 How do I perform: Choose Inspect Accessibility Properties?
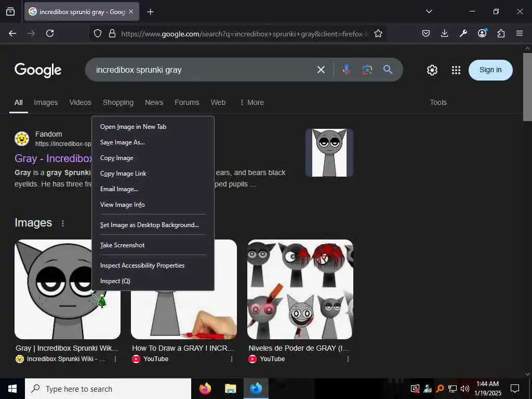[153, 265]
